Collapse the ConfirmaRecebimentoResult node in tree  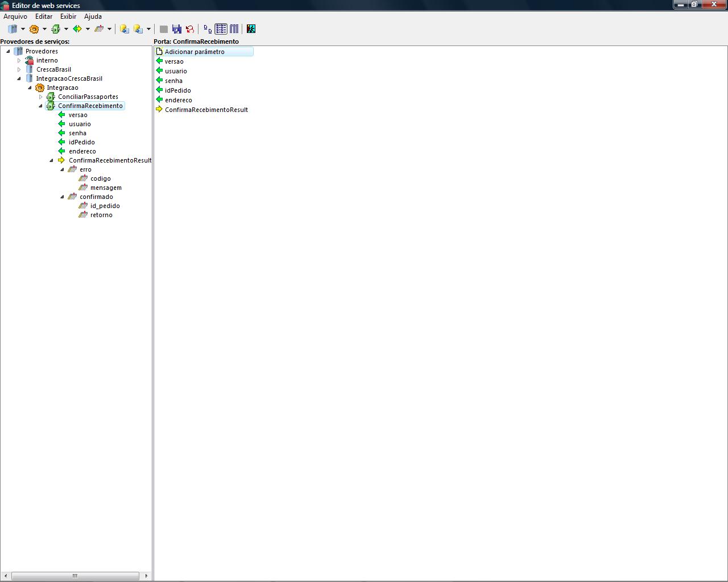(x=51, y=160)
